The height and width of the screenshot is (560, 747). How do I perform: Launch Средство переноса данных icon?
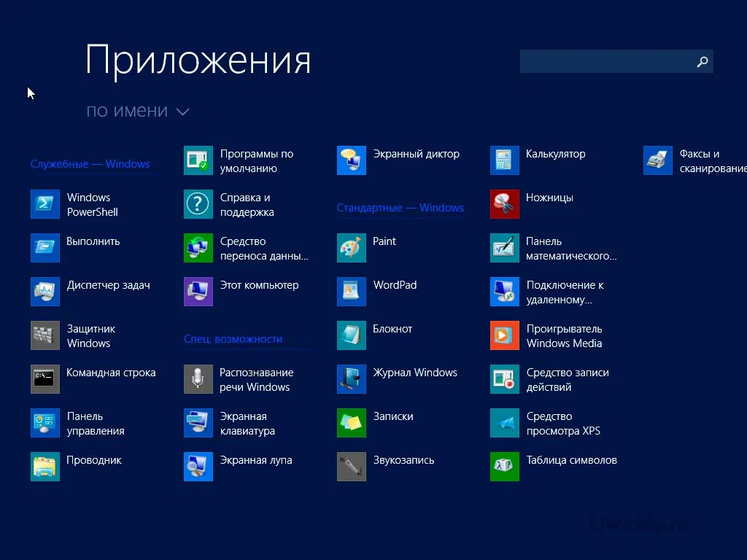(x=198, y=248)
